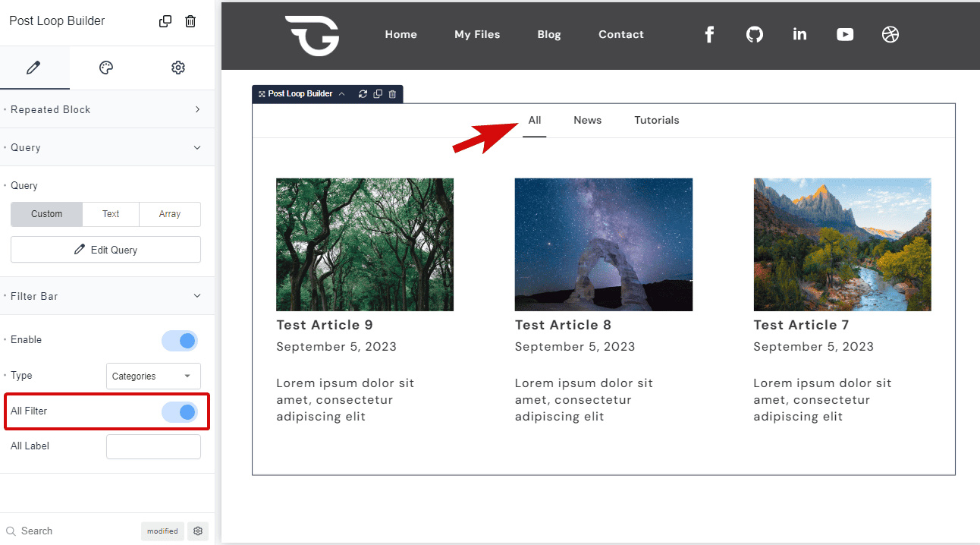Open the GitHub icon in the site header
This screenshot has width=980, height=545.
click(754, 34)
